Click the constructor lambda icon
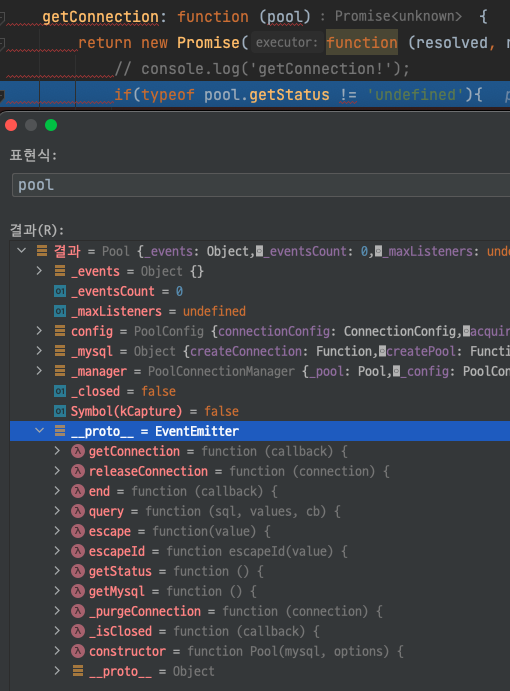The image size is (510, 691). click(x=78, y=651)
